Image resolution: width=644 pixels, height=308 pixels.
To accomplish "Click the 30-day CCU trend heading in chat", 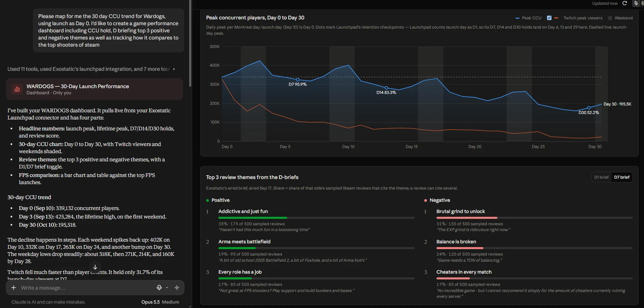I will tap(29, 197).
